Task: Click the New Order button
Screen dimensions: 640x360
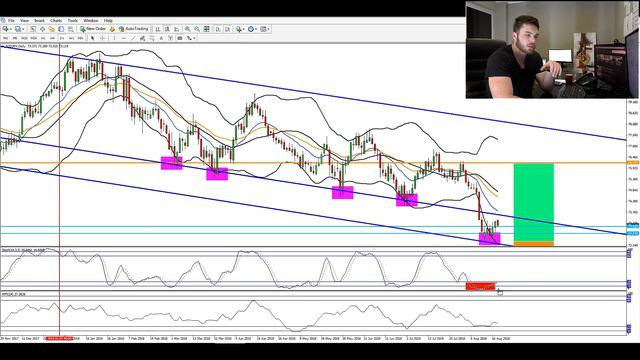Action: [x=93, y=29]
